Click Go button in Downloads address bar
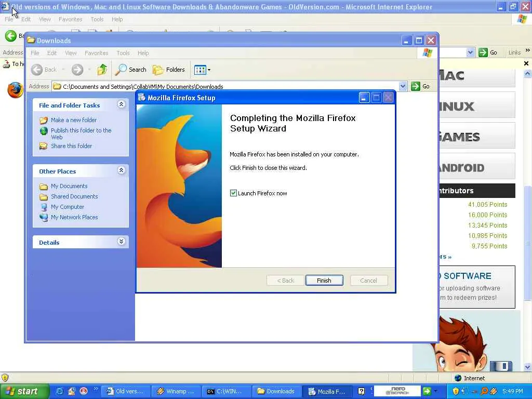Image resolution: width=532 pixels, height=399 pixels. [421, 86]
